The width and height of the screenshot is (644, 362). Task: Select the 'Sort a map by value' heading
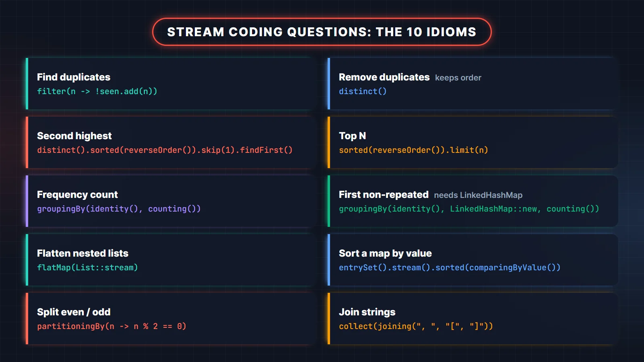(385, 253)
